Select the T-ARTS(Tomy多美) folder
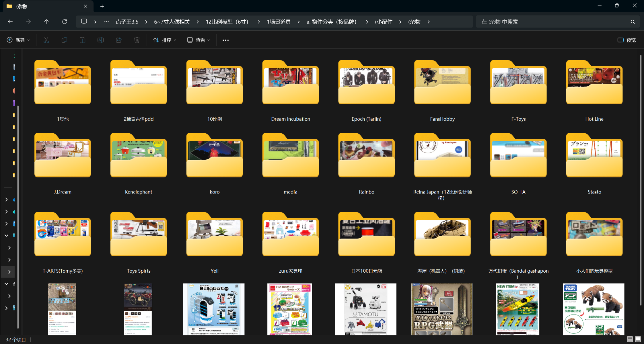 [63, 242]
